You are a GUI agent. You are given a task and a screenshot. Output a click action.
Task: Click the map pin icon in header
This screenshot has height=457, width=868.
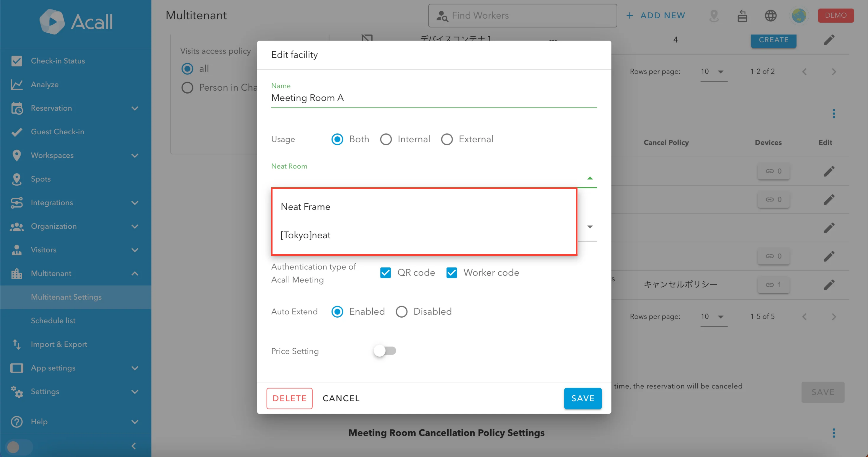(x=714, y=16)
